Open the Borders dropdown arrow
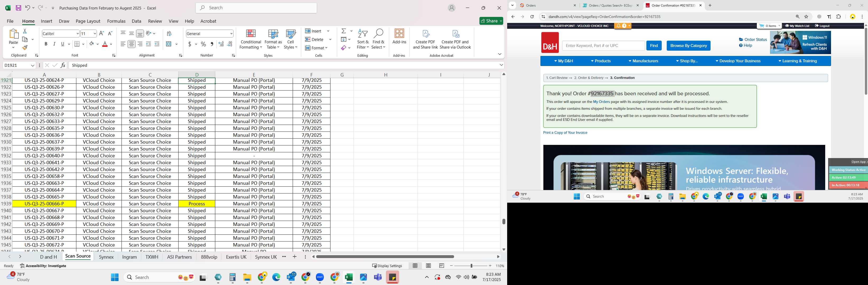This screenshot has height=285, width=868. point(83,44)
